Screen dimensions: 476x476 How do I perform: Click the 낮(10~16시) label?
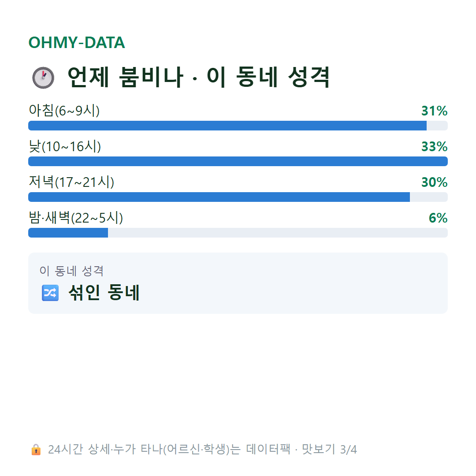tap(65, 146)
